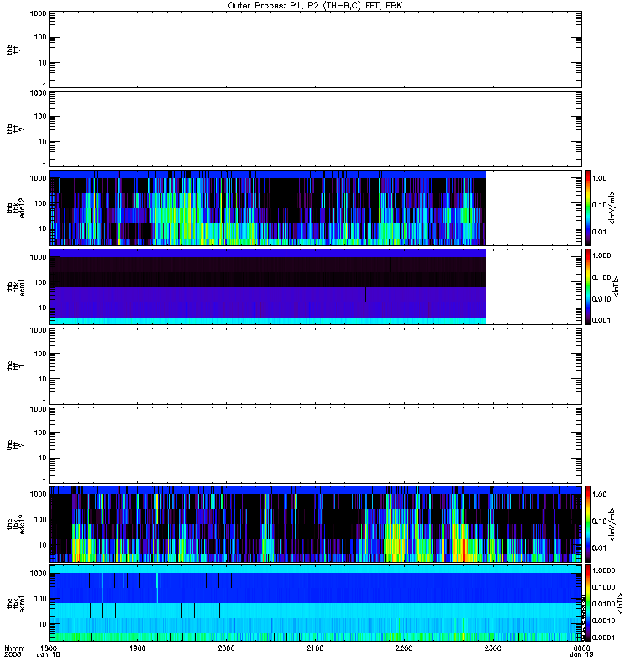Click the 'thc fft 1' y-axis label

point(15,366)
